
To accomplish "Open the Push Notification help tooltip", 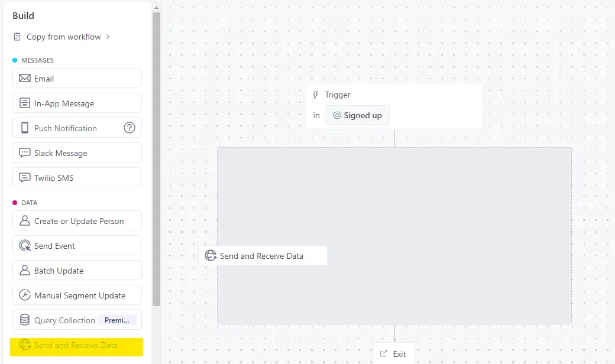I will tap(130, 127).
